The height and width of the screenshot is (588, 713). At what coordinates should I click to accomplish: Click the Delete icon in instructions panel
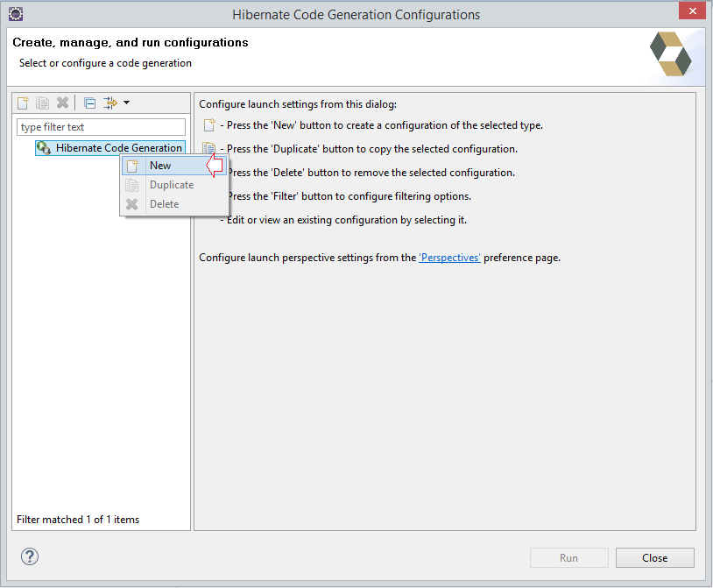pos(208,172)
